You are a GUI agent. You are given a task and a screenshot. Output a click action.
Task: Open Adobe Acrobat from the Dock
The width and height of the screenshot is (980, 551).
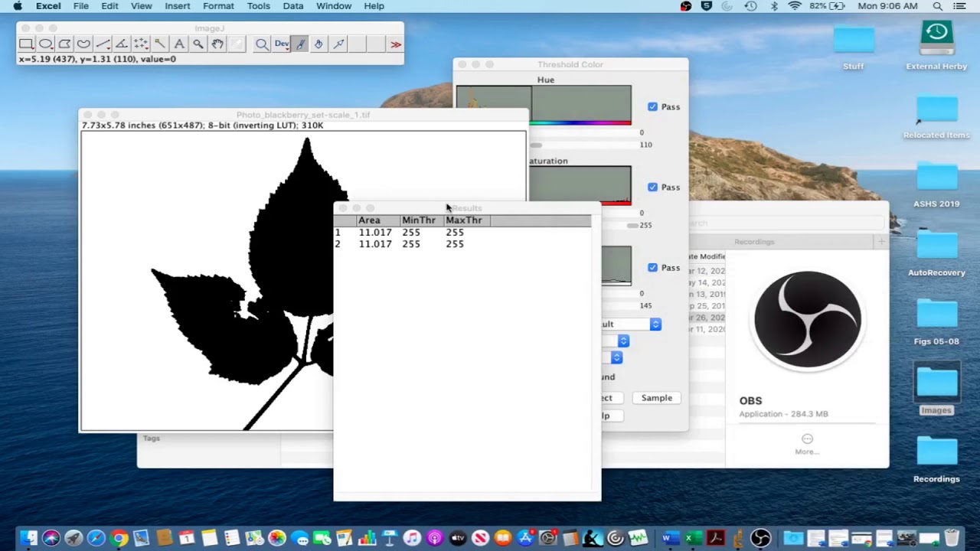coord(716,538)
